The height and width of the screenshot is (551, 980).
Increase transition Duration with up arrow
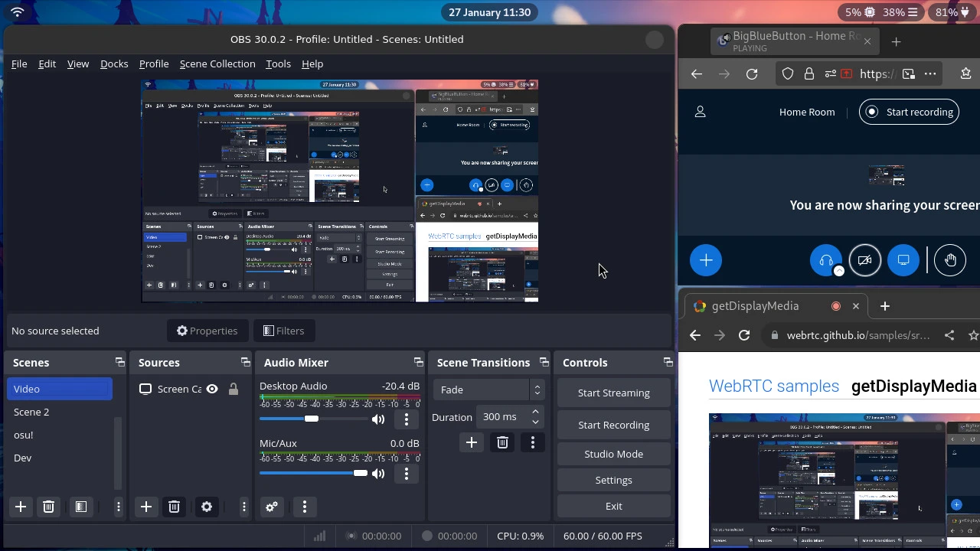[535, 412]
